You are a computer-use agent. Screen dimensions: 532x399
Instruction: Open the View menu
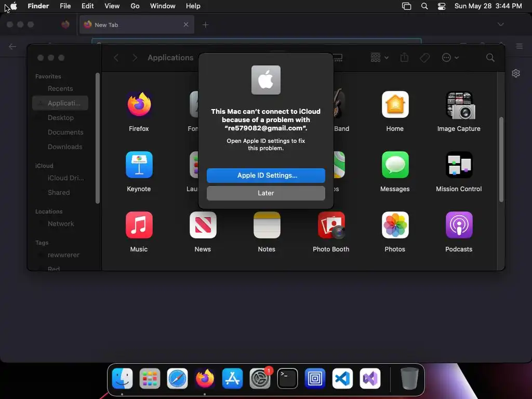point(112,6)
